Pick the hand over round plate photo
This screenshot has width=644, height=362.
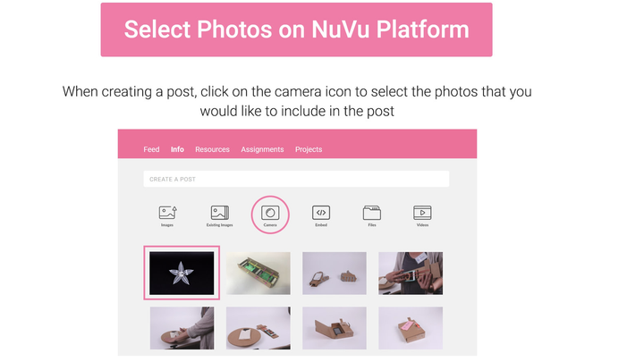pyautogui.click(x=182, y=328)
